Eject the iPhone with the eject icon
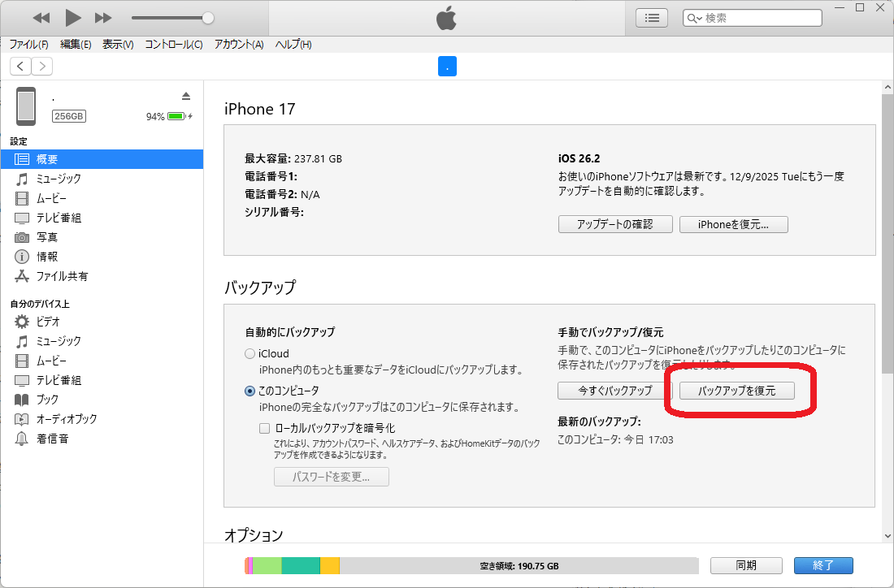 click(x=186, y=96)
